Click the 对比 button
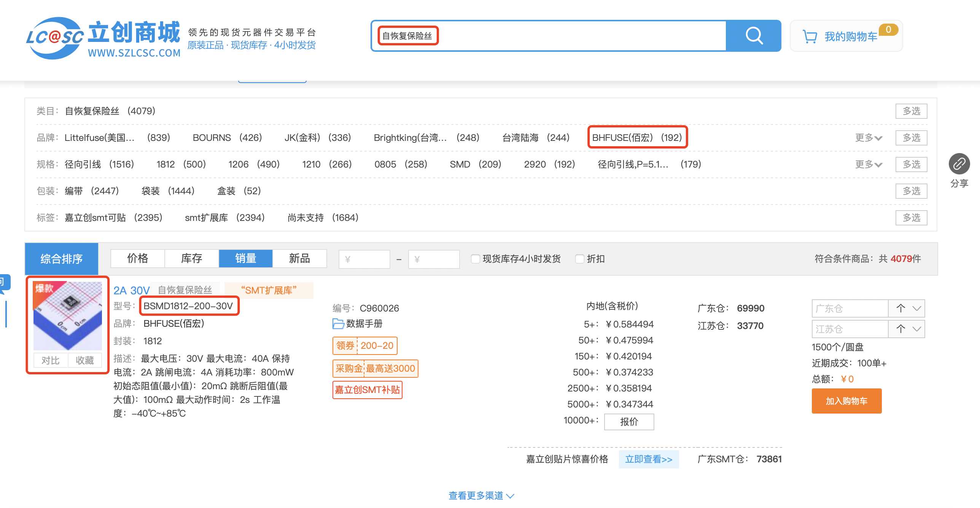 pos(51,360)
